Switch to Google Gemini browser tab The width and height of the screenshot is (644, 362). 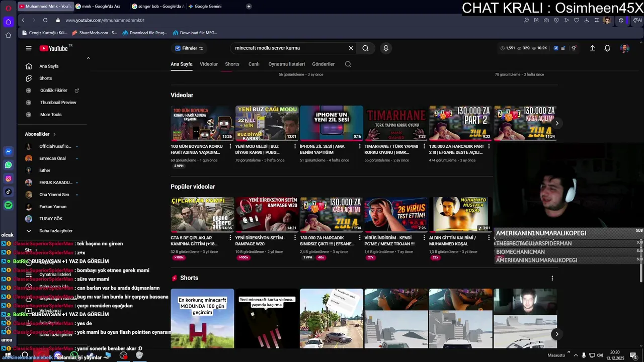pyautogui.click(x=207, y=7)
